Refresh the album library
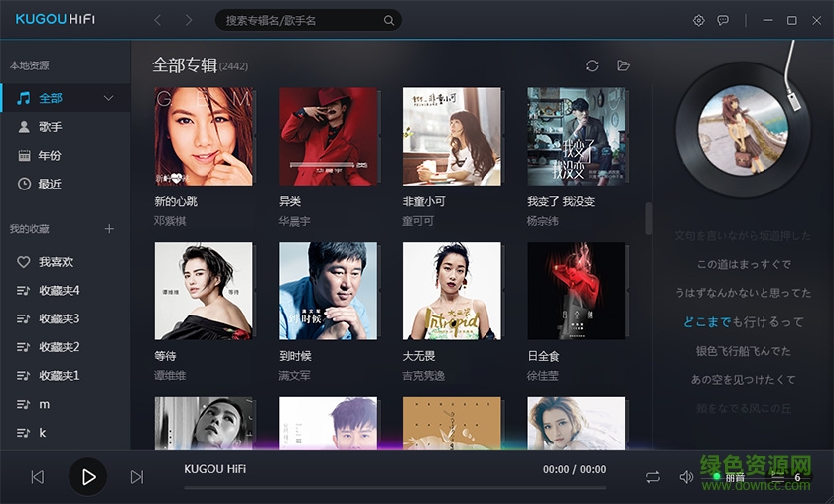Screen dimensions: 834x504 pyautogui.click(x=592, y=65)
